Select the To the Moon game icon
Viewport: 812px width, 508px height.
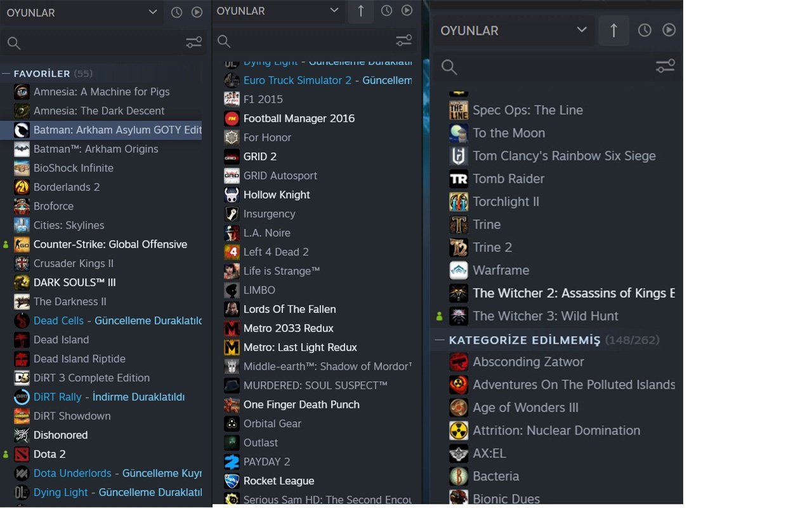459,133
